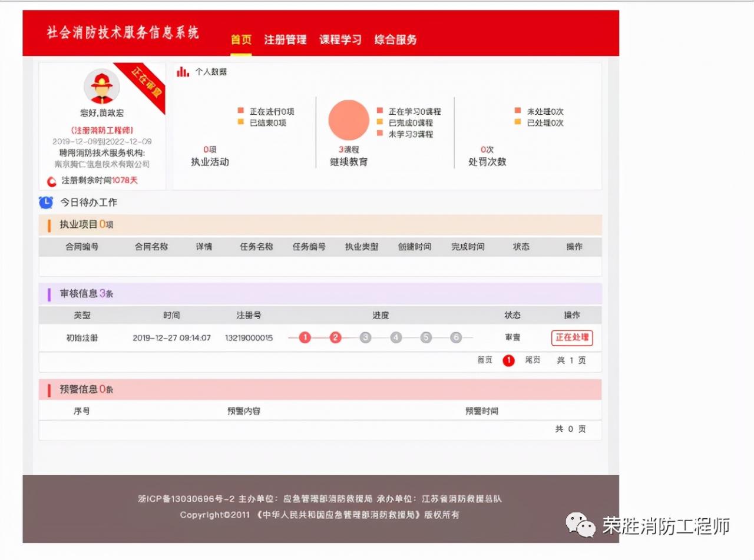
Task: Click the yellow 已结束0项 legend marker
Action: point(239,122)
